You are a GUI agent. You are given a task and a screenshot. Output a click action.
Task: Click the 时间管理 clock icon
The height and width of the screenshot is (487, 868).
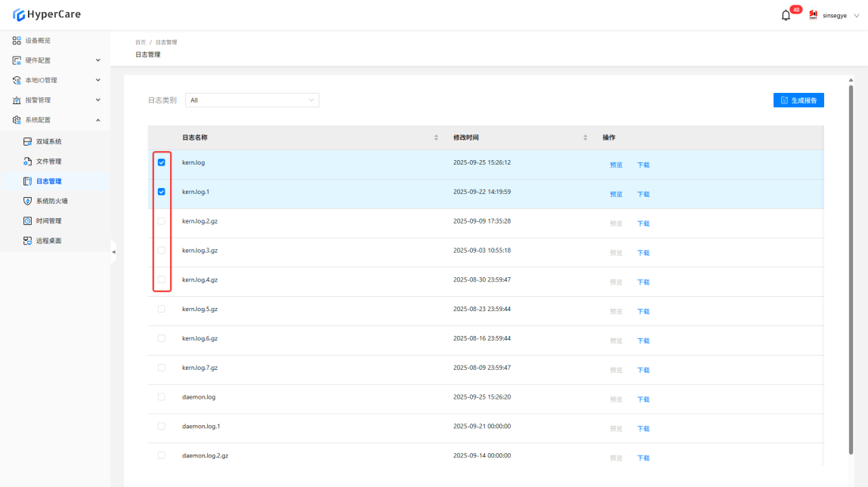pyautogui.click(x=27, y=221)
